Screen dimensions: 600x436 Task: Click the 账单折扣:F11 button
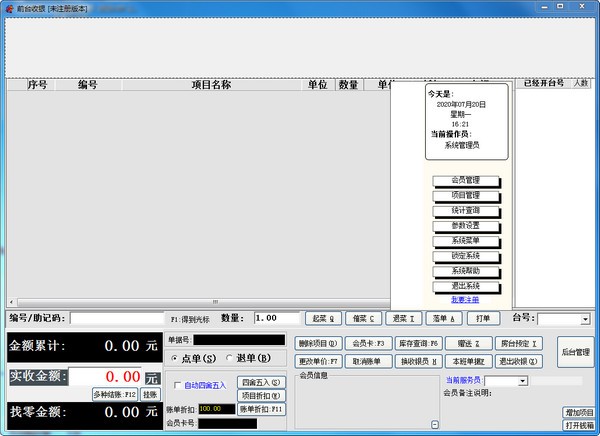(261, 409)
